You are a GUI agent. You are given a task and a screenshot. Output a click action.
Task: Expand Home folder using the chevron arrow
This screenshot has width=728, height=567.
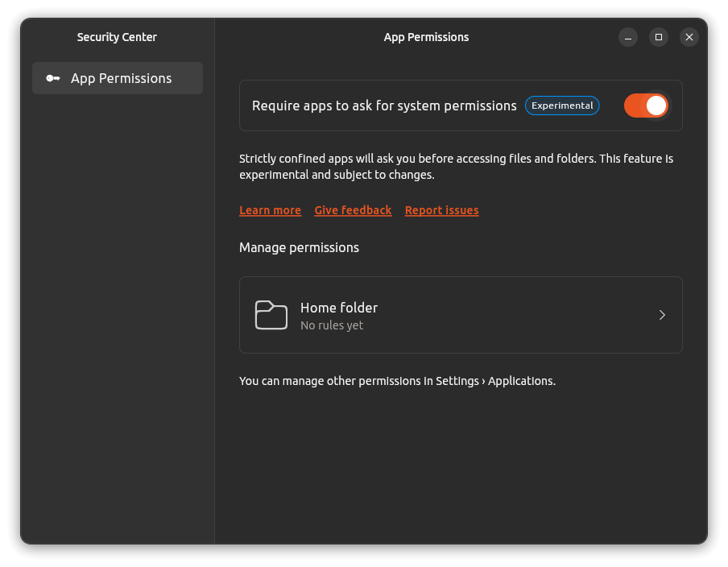click(x=662, y=315)
